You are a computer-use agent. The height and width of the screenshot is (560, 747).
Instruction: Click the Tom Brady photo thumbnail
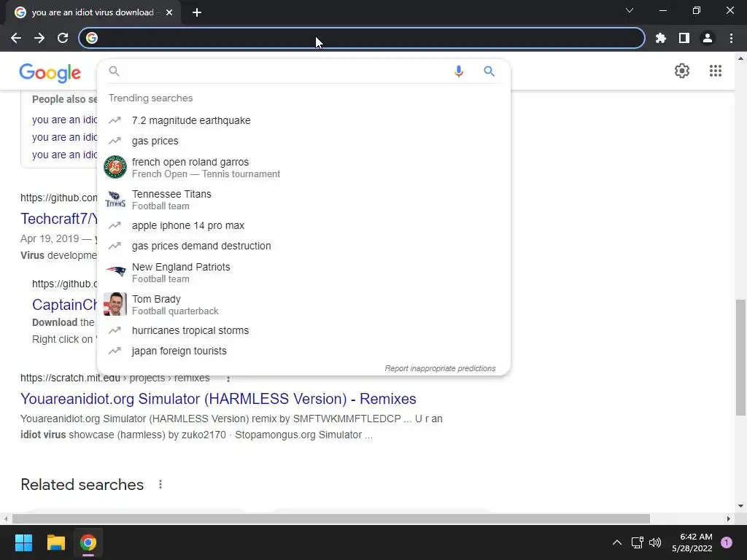[x=115, y=304]
